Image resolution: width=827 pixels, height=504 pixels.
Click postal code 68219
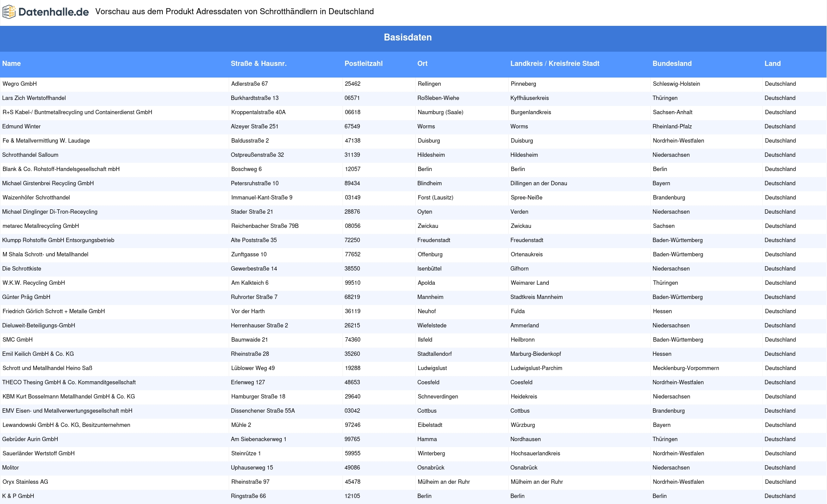tap(352, 297)
